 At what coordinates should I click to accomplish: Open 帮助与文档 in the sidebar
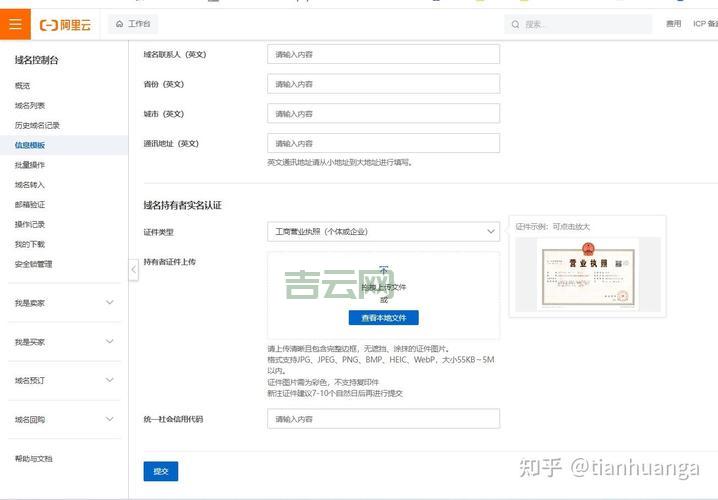coord(33,459)
